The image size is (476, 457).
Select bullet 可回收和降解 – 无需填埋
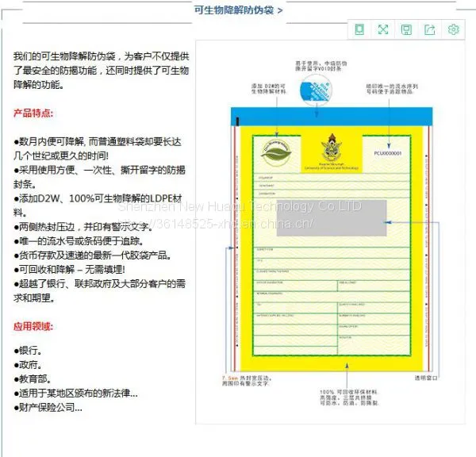(69, 270)
